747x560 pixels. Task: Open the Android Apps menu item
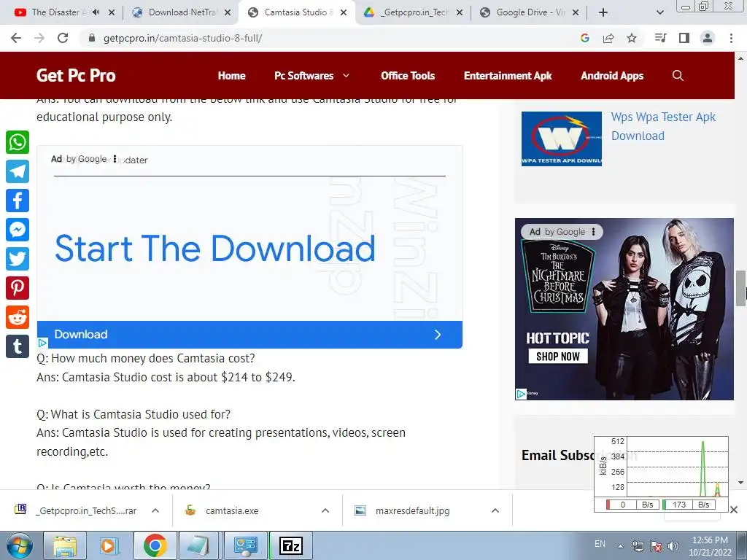pyautogui.click(x=612, y=76)
